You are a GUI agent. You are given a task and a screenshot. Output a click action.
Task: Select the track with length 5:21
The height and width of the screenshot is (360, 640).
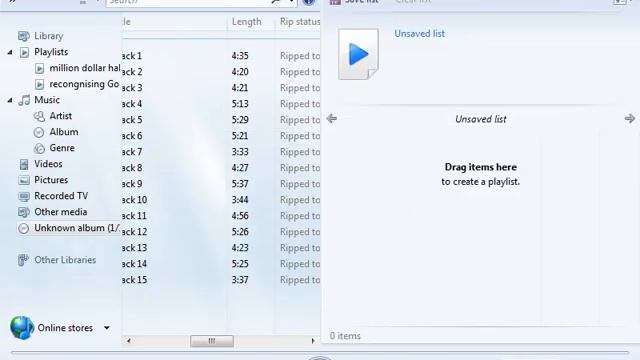[240, 136]
